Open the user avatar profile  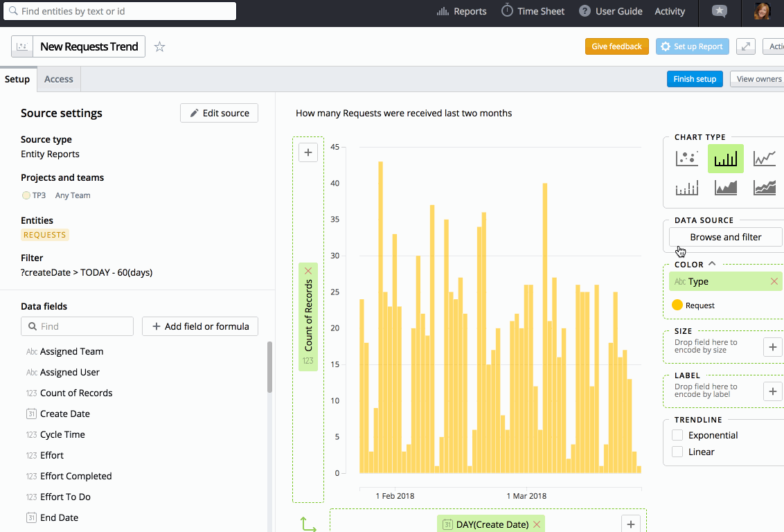tap(762, 12)
